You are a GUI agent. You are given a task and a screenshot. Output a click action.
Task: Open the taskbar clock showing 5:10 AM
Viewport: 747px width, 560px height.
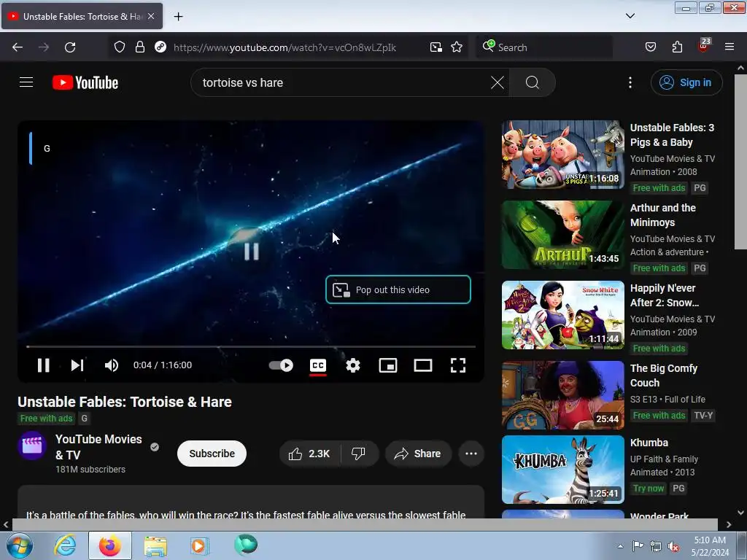click(710, 546)
